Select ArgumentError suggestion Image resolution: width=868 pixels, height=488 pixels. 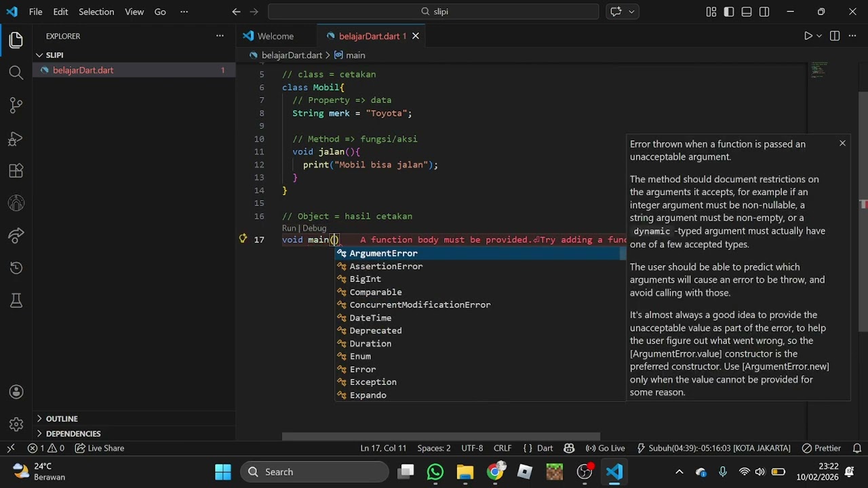click(481, 253)
